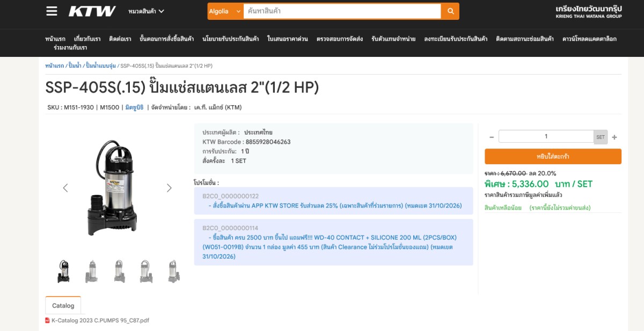Click หน้าแรก breadcrumb link
This screenshot has height=331, width=644.
click(54, 65)
